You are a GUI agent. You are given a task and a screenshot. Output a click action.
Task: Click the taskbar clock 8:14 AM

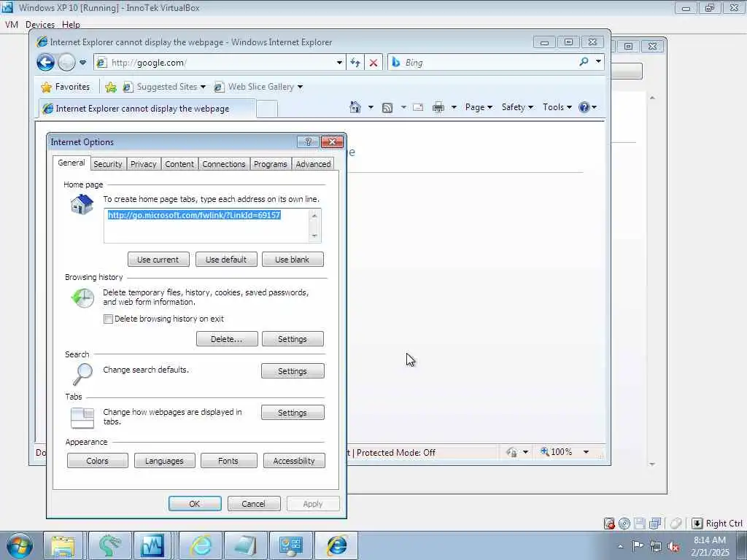pyautogui.click(x=710, y=545)
